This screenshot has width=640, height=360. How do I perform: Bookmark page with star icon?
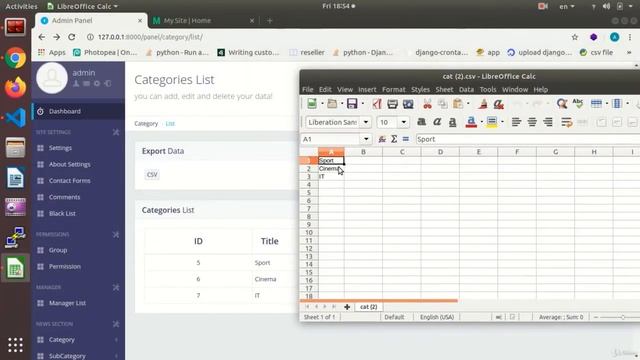pyautogui.click(x=575, y=37)
